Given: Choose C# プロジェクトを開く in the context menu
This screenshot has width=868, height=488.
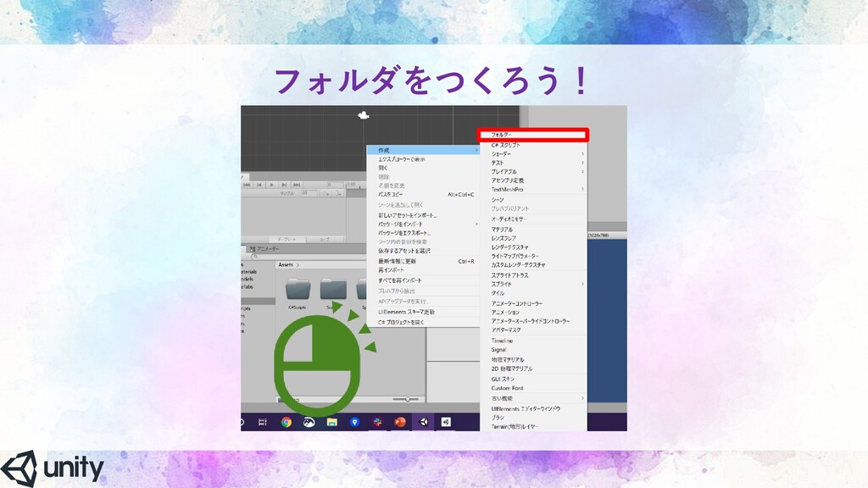Looking at the screenshot, I should (424, 322).
